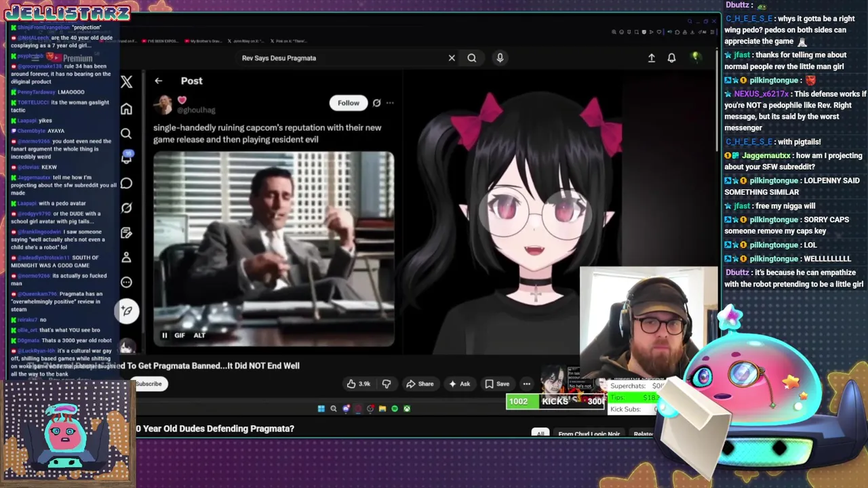Click the YouTube search magnifier button

tap(472, 58)
